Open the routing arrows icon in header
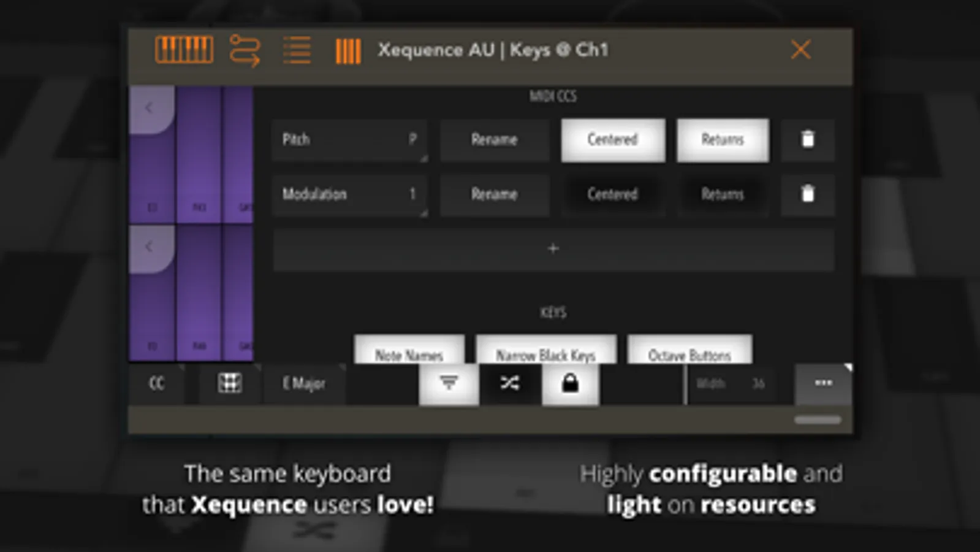The image size is (980, 552). tap(245, 50)
